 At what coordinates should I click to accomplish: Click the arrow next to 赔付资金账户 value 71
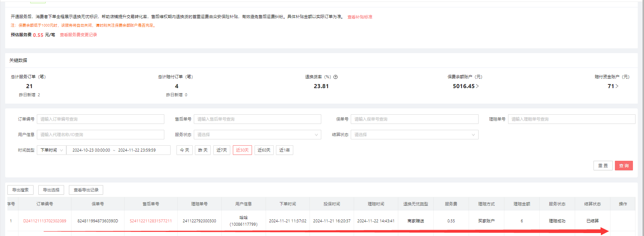click(x=617, y=86)
